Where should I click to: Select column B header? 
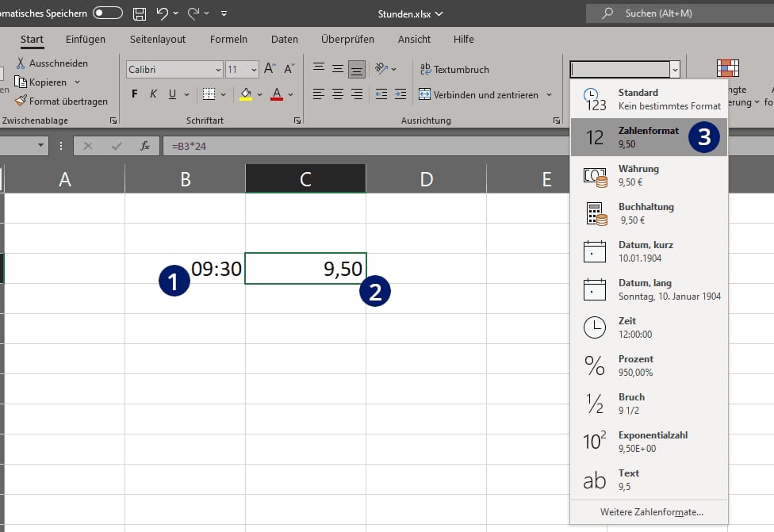pos(185,178)
